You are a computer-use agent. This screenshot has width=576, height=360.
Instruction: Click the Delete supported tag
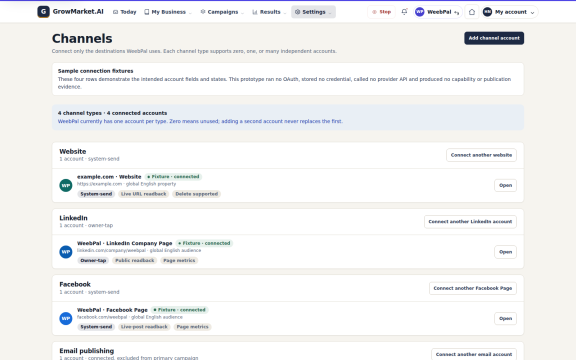click(x=197, y=194)
